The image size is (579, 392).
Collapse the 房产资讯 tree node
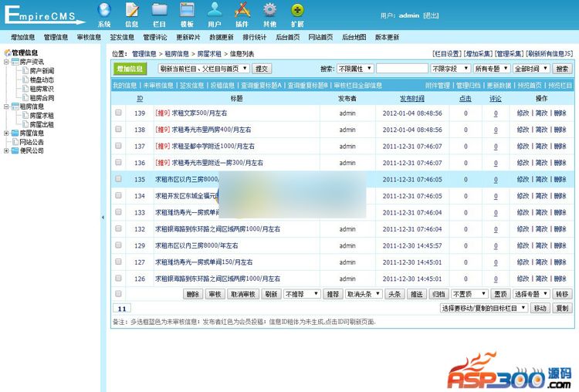pos(6,62)
